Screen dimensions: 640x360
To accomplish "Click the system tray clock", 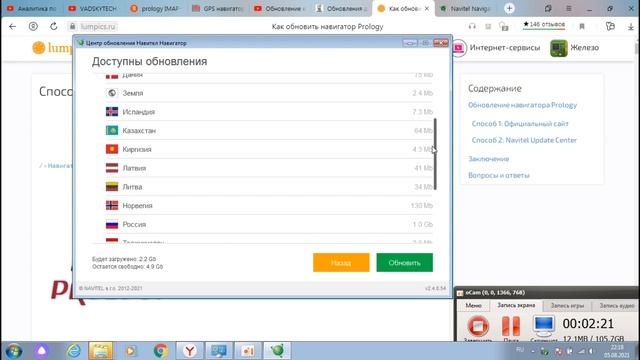I will 617,351.
